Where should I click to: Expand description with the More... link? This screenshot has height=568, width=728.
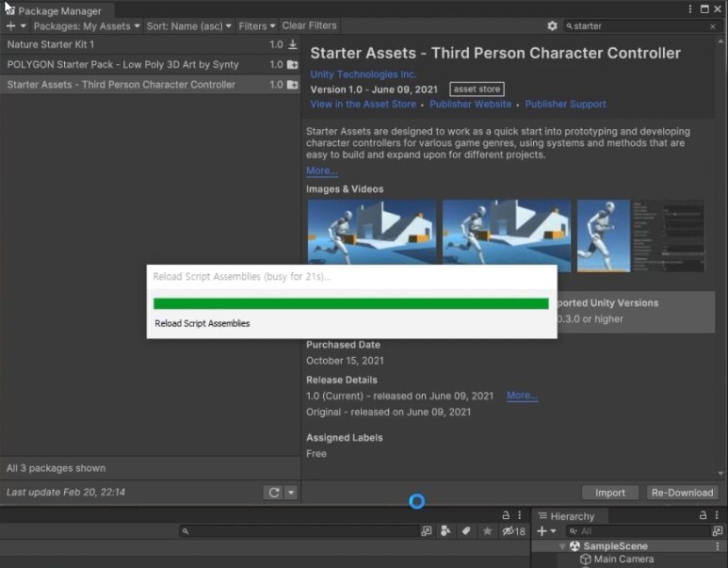[322, 170]
